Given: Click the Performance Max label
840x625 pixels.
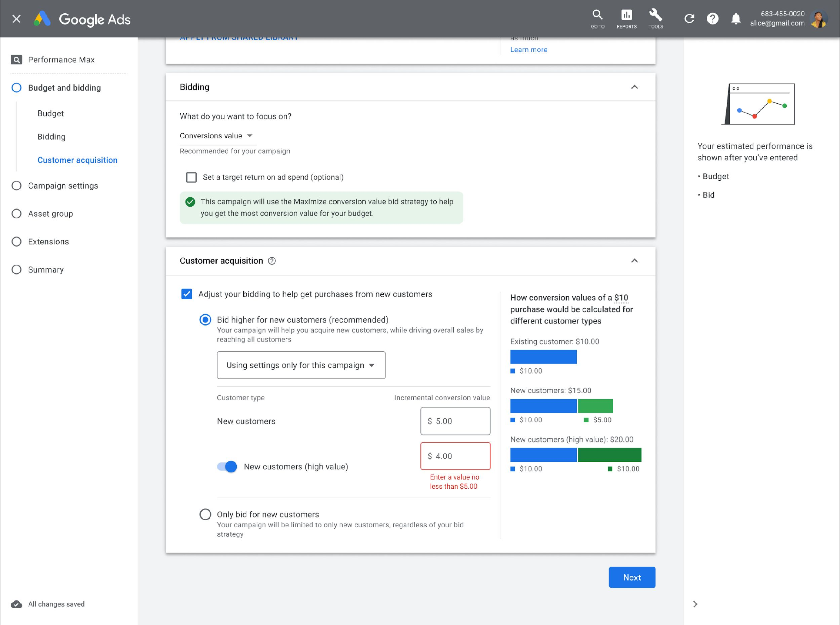Looking at the screenshot, I should tap(61, 59).
